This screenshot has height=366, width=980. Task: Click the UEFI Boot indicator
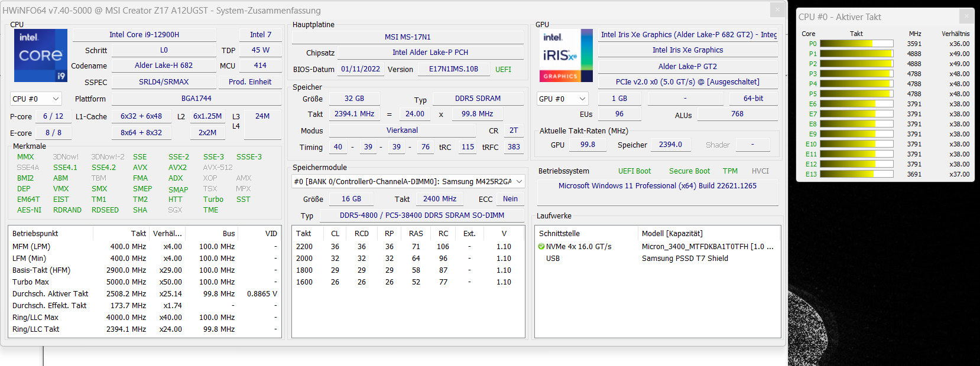[635, 171]
